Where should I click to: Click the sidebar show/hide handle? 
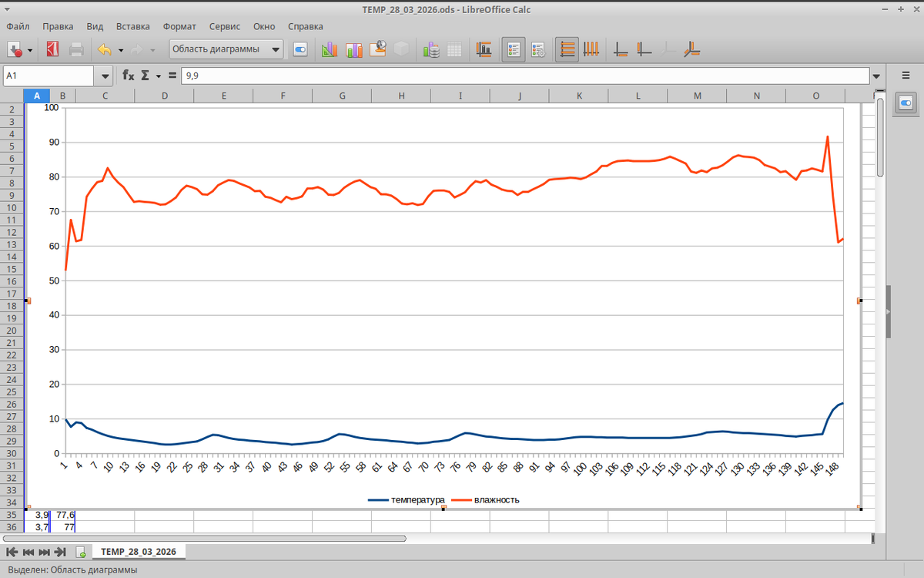point(888,311)
